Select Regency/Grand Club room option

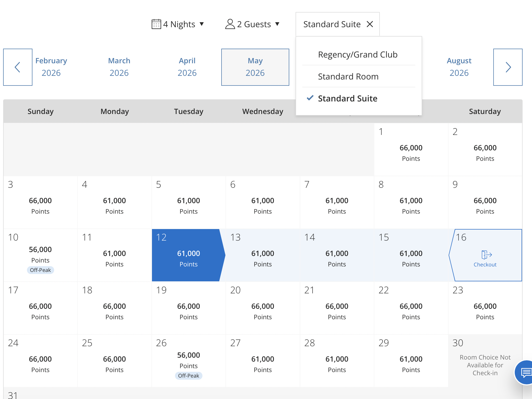(358, 55)
